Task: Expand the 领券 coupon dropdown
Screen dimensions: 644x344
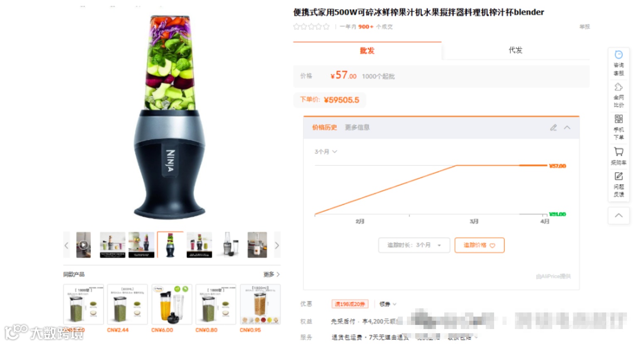Action: click(388, 304)
